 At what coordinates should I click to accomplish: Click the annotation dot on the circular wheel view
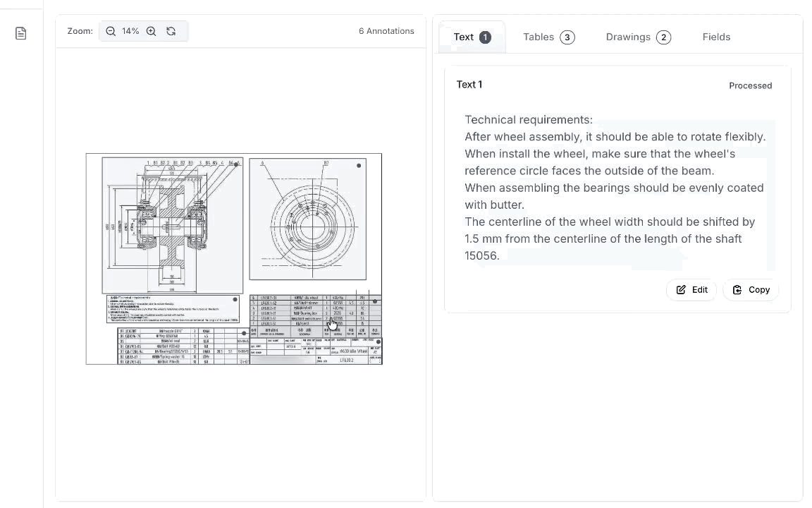(x=359, y=166)
